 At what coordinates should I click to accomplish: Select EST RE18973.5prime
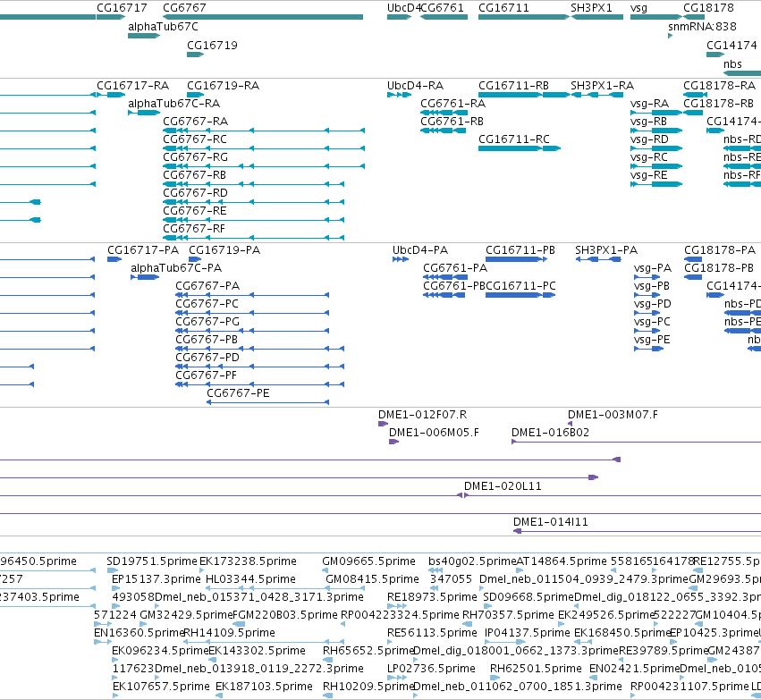433,598
